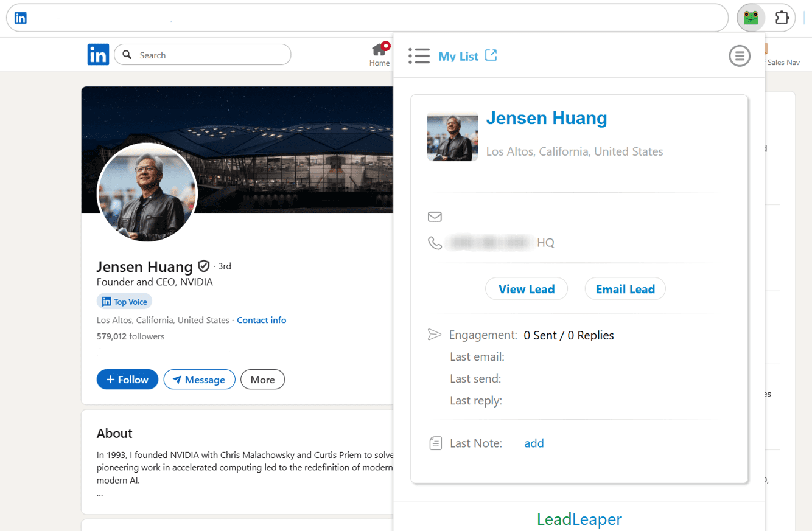Viewport: 812px width, 531px height.
Task: Follow Jensen Huang on LinkedIn
Action: point(127,380)
